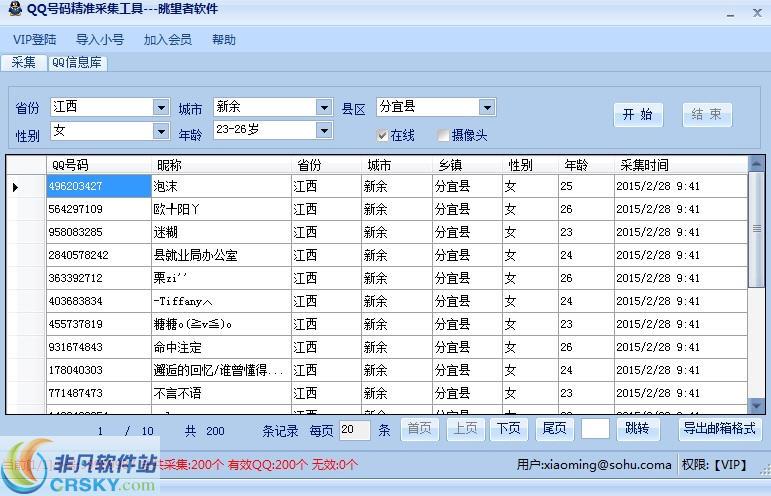This screenshot has width=771, height=496.
Task: Select QQ number cell 403683834
Action: [x=99, y=301]
